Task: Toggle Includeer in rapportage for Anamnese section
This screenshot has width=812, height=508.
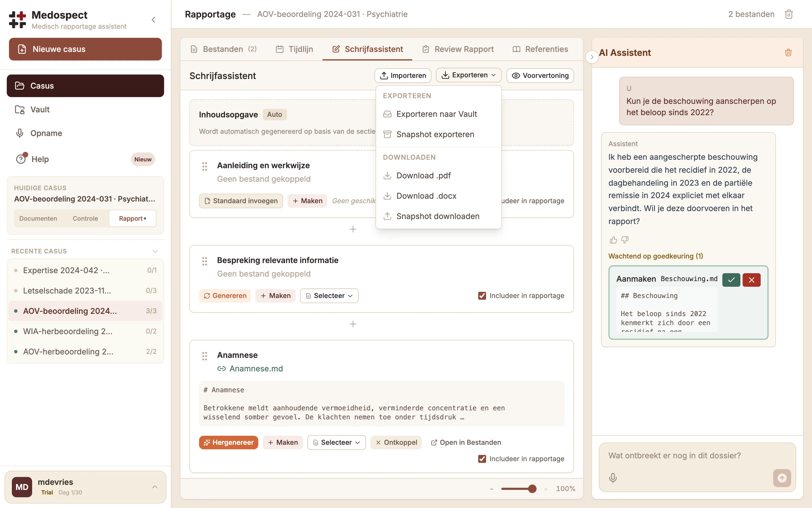Action: [x=482, y=459]
